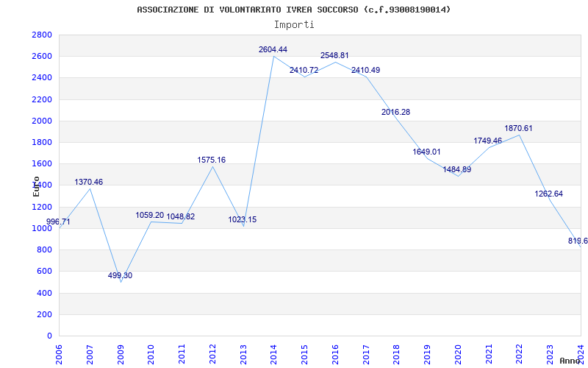Viewport: 588px width, 368px height.
Task: Click the data label 1023.15
Action: (243, 219)
